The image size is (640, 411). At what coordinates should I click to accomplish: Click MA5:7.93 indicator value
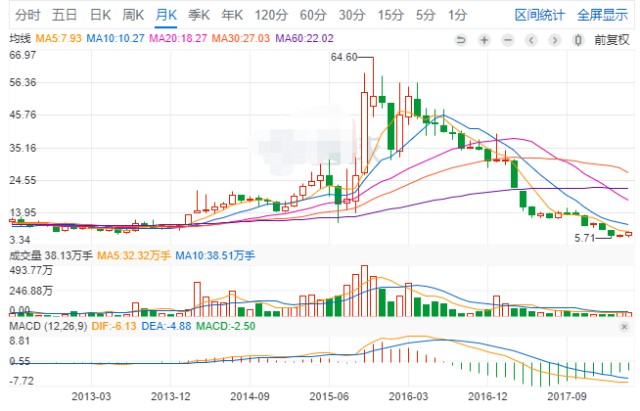coord(59,39)
